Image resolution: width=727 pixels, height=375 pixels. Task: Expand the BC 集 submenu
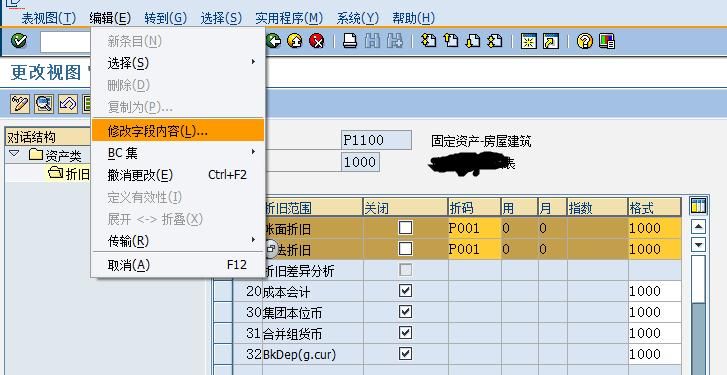(178, 153)
